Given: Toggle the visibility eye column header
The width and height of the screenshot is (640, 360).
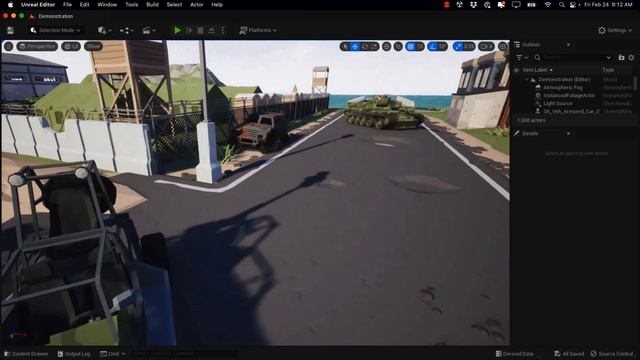Looking at the screenshot, I should pos(516,70).
